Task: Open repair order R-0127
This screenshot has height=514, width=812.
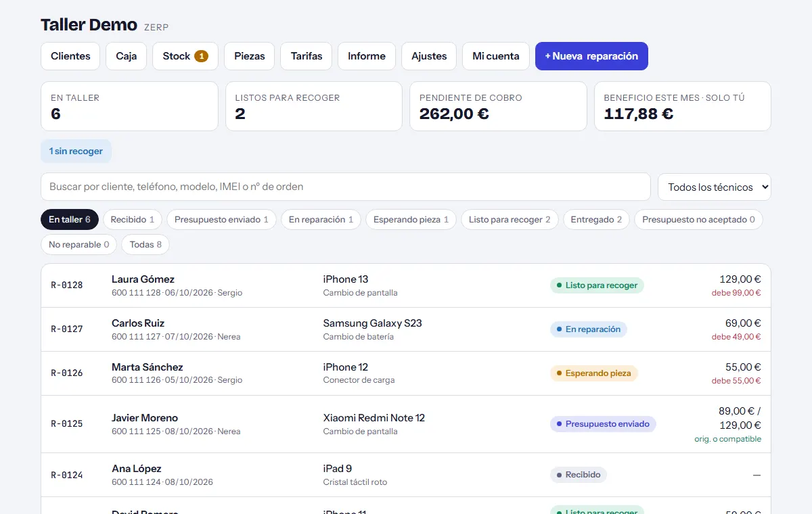Action: [x=406, y=329]
